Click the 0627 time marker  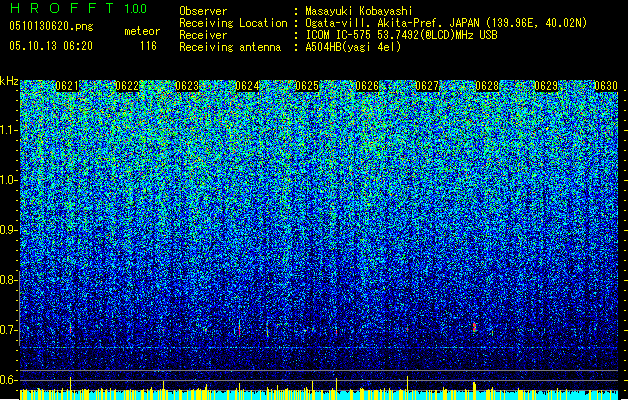pos(427,86)
